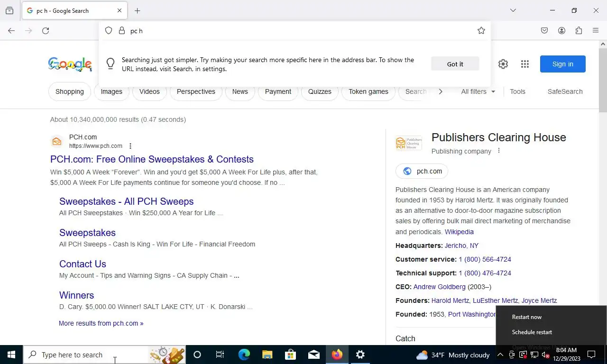Open Jericho, NY headquarters link
The width and height of the screenshot is (607, 364).
tap(461, 246)
